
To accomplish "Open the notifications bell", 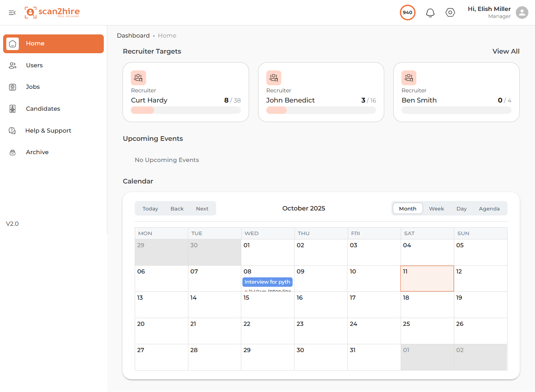I will click(x=430, y=13).
